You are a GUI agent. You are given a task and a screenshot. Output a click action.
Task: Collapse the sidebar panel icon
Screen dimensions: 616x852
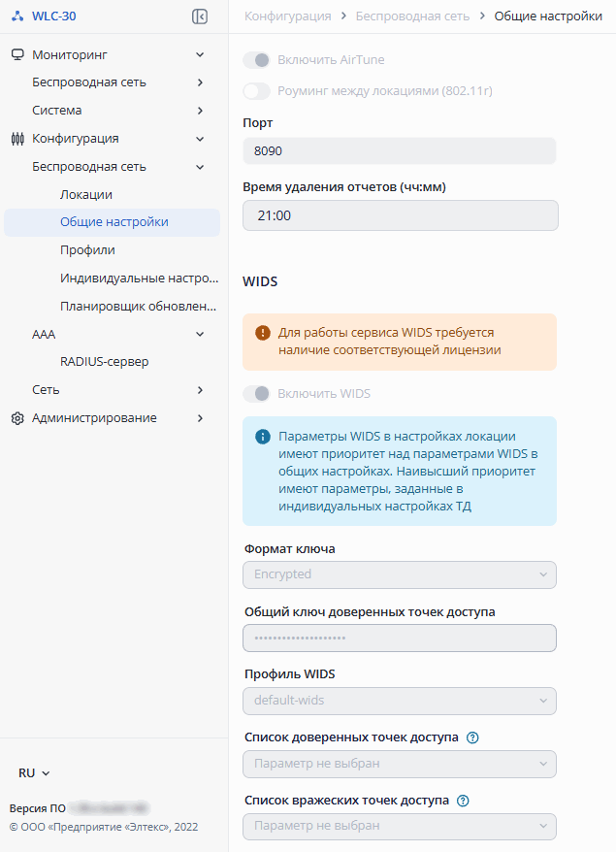click(x=200, y=16)
